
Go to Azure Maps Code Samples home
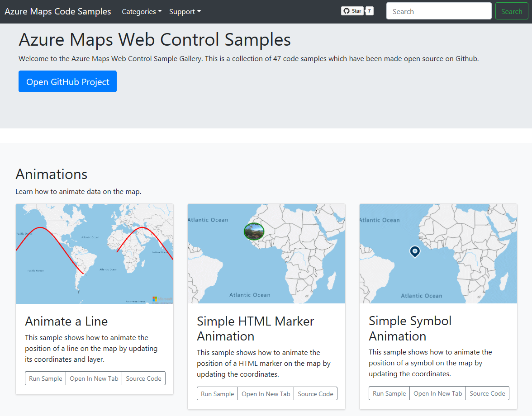(58, 11)
